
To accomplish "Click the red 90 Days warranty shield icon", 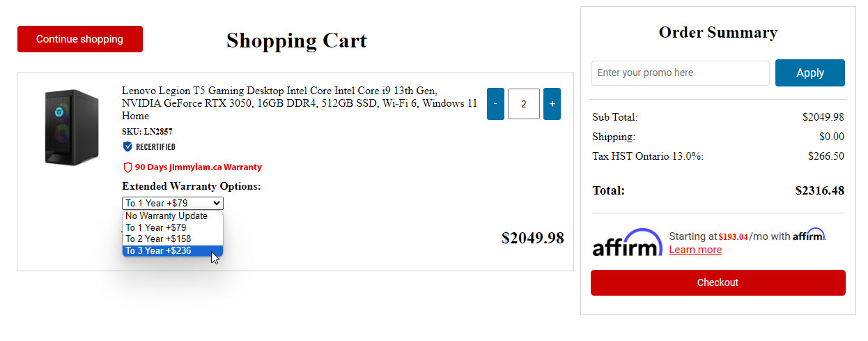I will 127,167.
